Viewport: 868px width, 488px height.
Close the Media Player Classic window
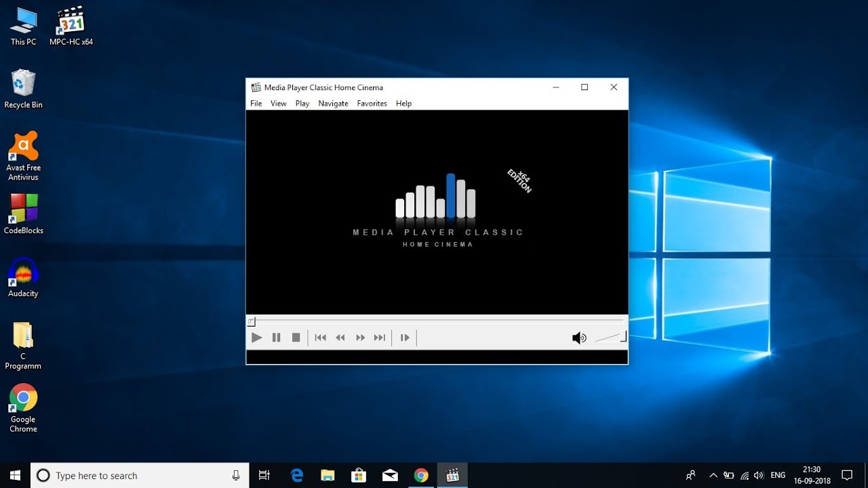614,87
